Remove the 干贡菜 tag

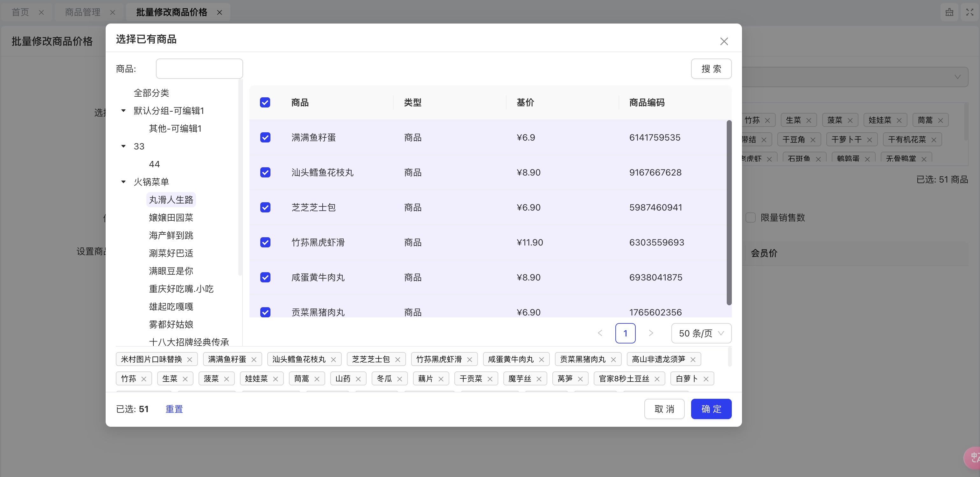coord(490,379)
